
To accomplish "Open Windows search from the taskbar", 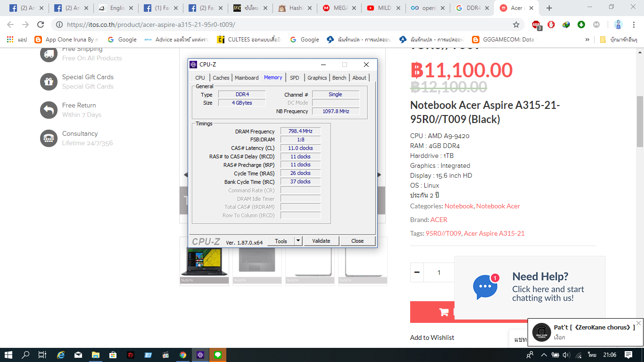I will click(x=26, y=355).
